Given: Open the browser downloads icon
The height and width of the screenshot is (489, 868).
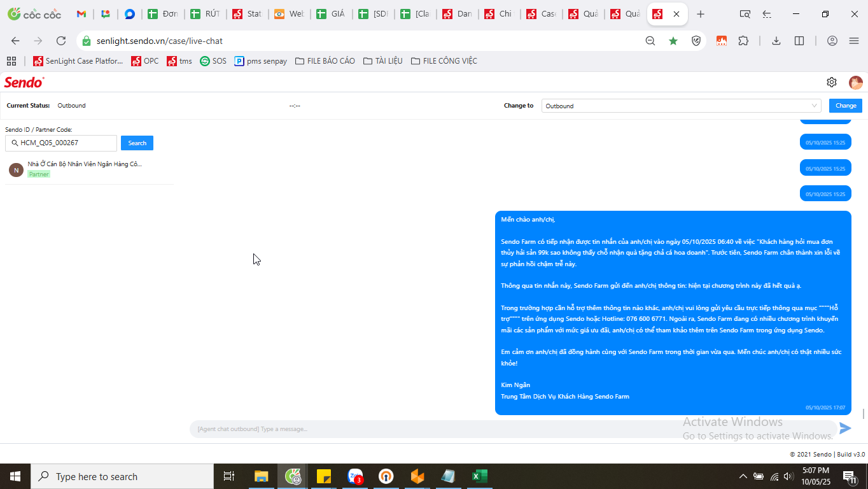Looking at the screenshot, I should point(776,41).
